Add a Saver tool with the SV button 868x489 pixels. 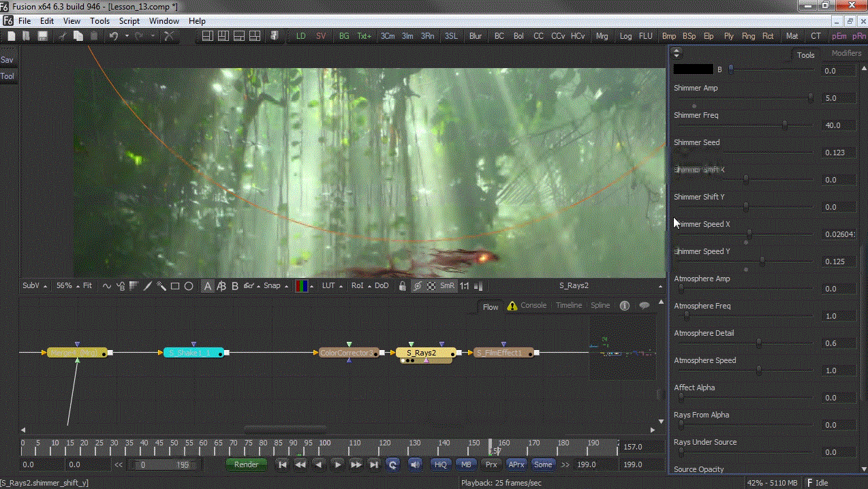pyautogui.click(x=321, y=36)
